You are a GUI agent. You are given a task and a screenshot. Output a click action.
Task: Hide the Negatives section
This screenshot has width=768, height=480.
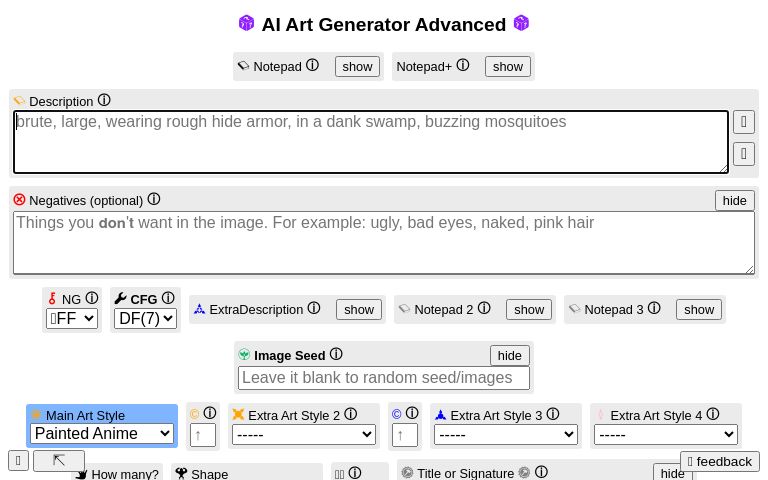pos(734,200)
